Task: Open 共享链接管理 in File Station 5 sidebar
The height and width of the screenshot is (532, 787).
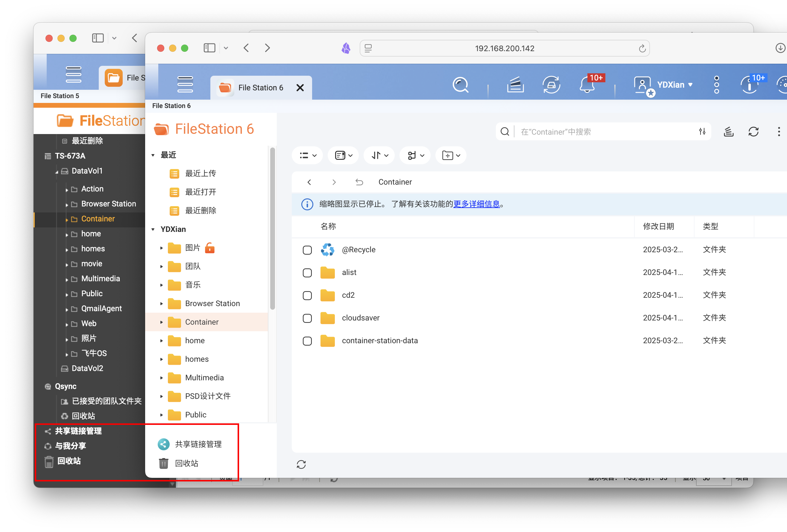Action: tap(78, 431)
